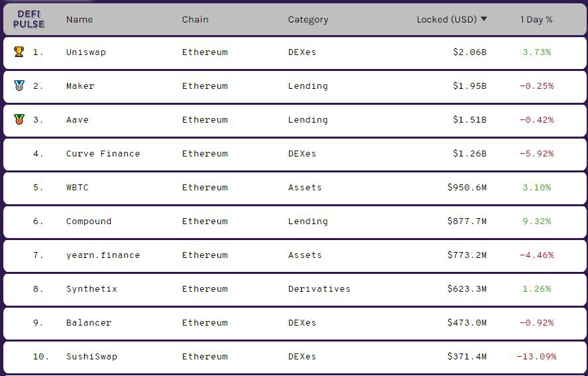Sort by the 1 Day % column header
Image resolution: width=588 pixels, height=376 pixels.
pyautogui.click(x=536, y=19)
